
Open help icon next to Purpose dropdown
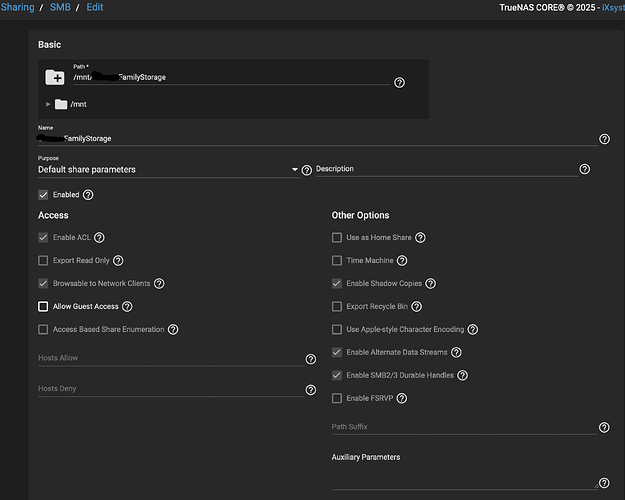tap(307, 170)
